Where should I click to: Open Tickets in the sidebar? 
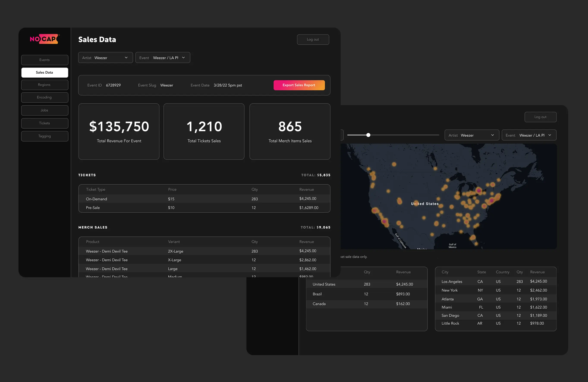pos(45,123)
